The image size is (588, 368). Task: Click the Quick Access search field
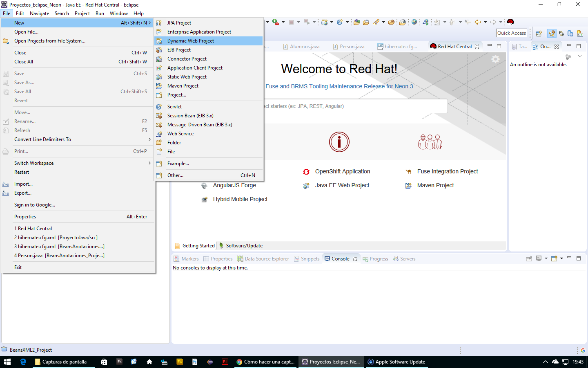(x=512, y=33)
